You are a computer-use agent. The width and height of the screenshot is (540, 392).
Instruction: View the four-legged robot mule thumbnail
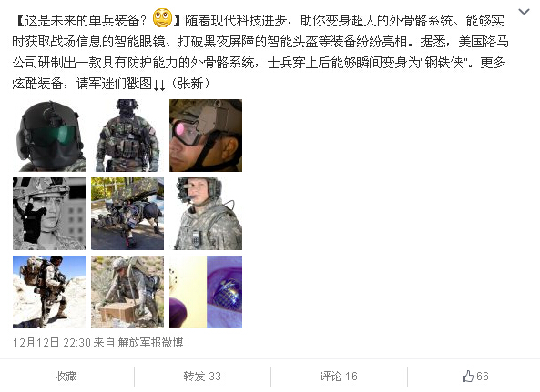coord(127,214)
